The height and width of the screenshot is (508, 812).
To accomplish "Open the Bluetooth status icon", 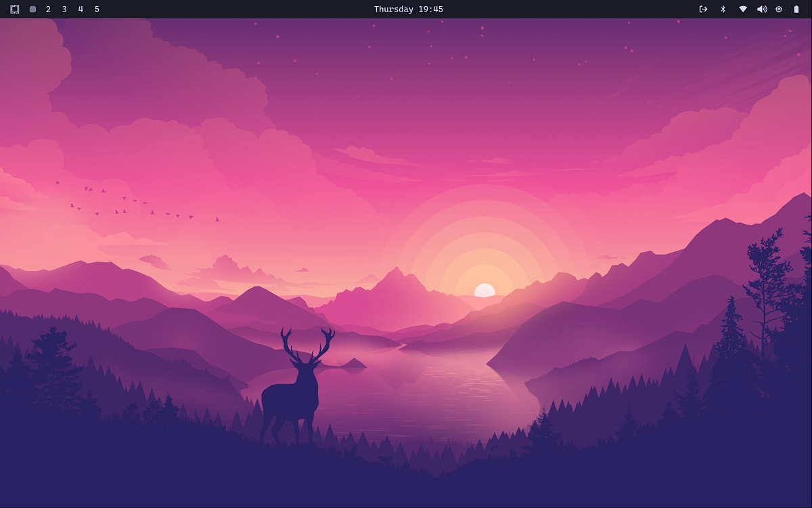I will pos(723,9).
